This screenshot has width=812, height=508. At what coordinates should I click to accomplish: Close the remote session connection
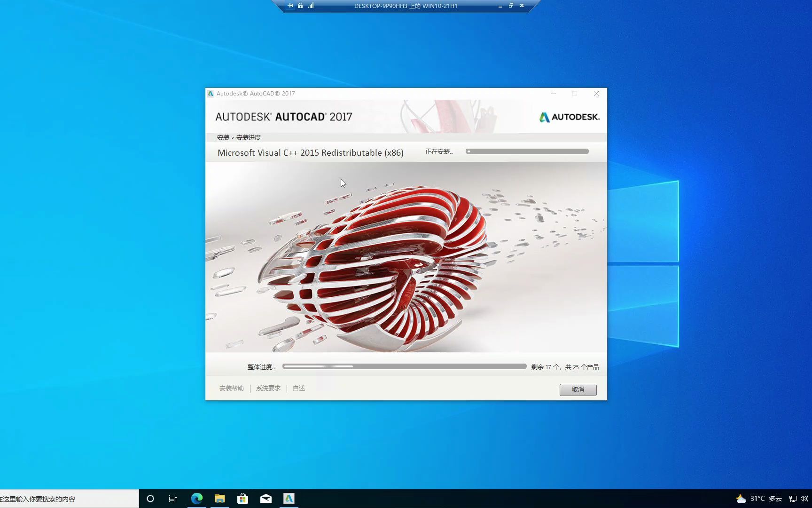coord(522,6)
